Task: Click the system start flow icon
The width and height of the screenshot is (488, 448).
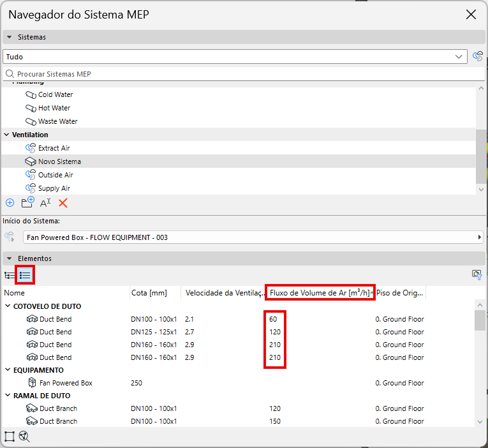Action: click(x=10, y=237)
